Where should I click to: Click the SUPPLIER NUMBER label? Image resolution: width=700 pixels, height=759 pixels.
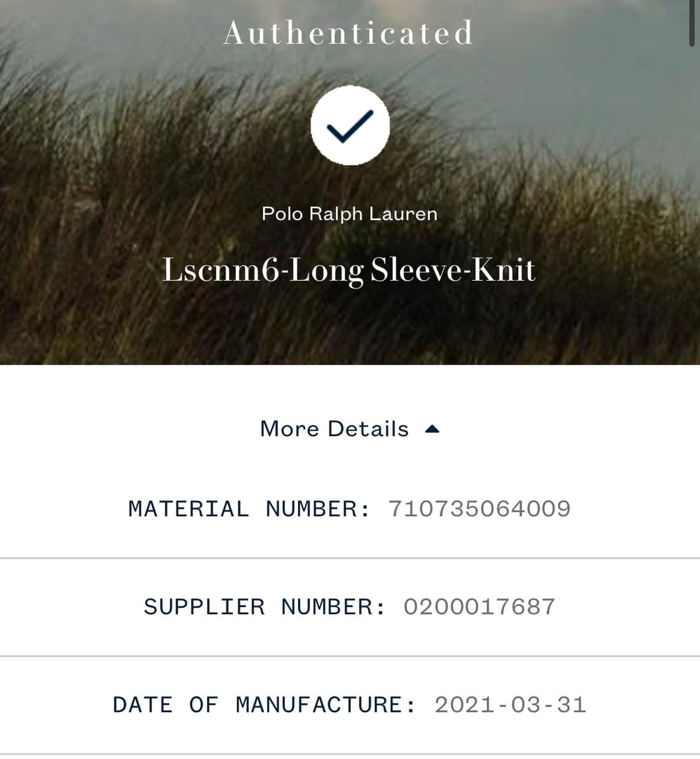pos(264,607)
